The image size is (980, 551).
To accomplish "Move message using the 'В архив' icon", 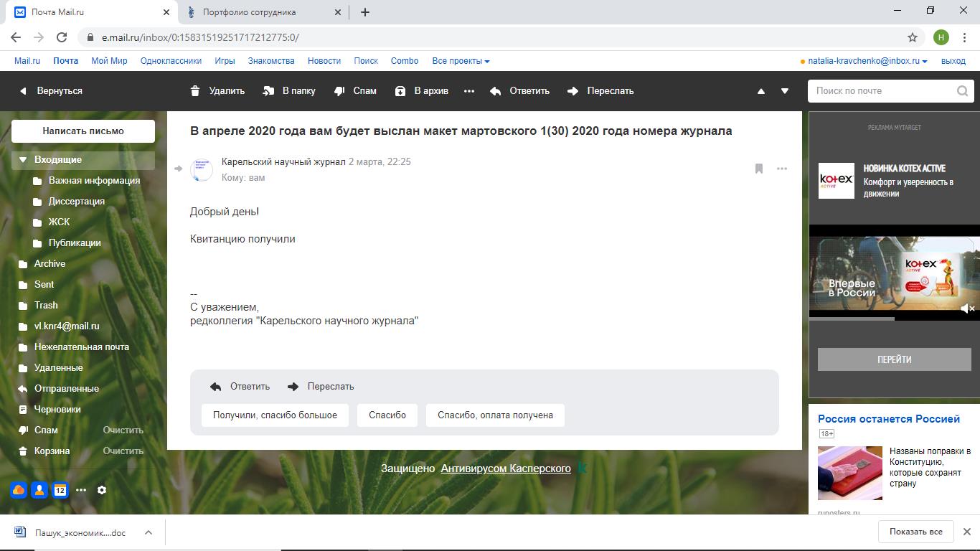I will pyautogui.click(x=400, y=91).
